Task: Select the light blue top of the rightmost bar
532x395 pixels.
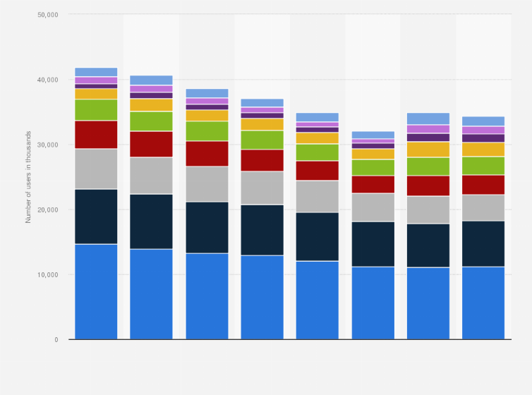Action: click(x=483, y=121)
